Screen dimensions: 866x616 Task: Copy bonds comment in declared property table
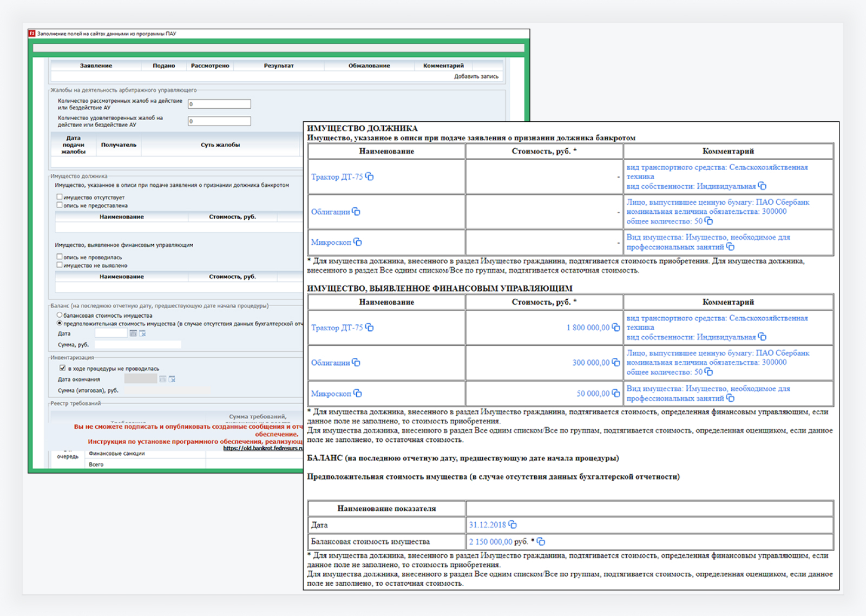click(x=708, y=221)
